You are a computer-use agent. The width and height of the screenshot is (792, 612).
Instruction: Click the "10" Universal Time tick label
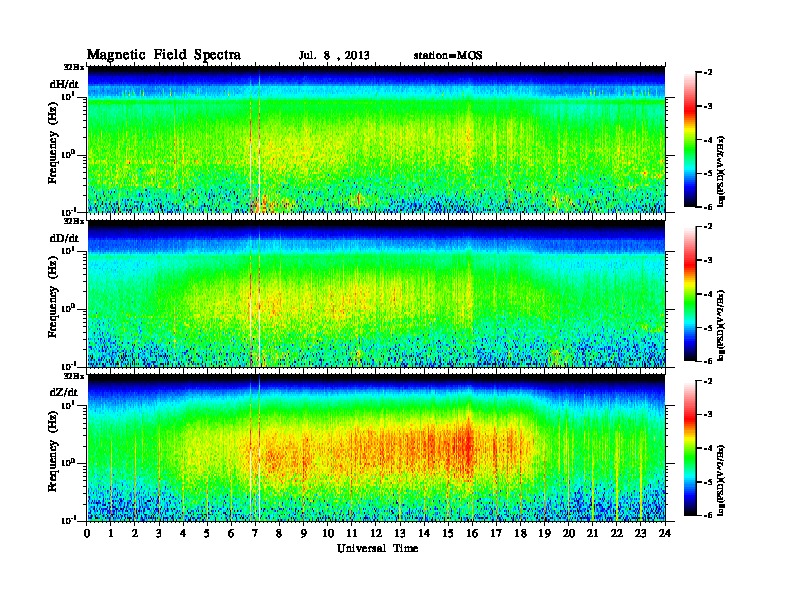coord(328,534)
